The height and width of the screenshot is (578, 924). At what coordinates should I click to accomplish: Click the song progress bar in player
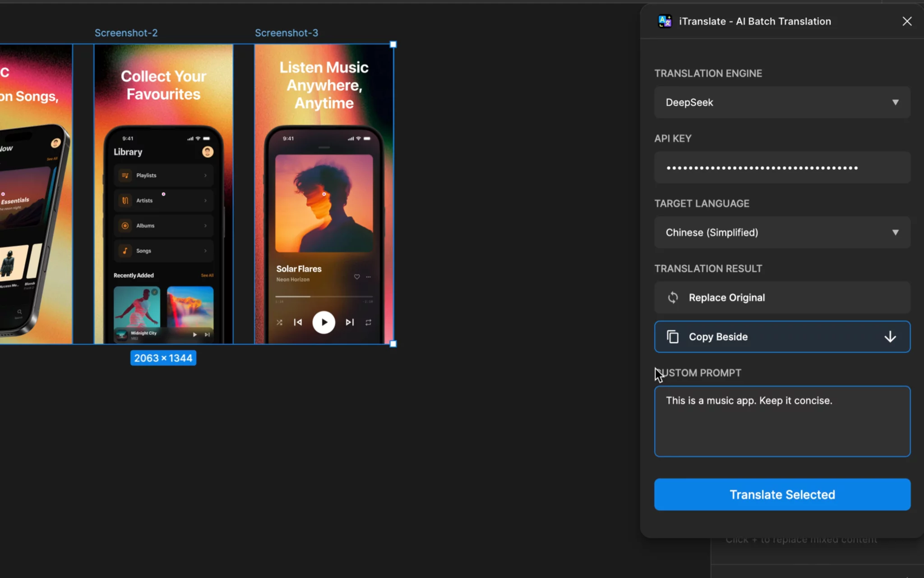point(323,297)
